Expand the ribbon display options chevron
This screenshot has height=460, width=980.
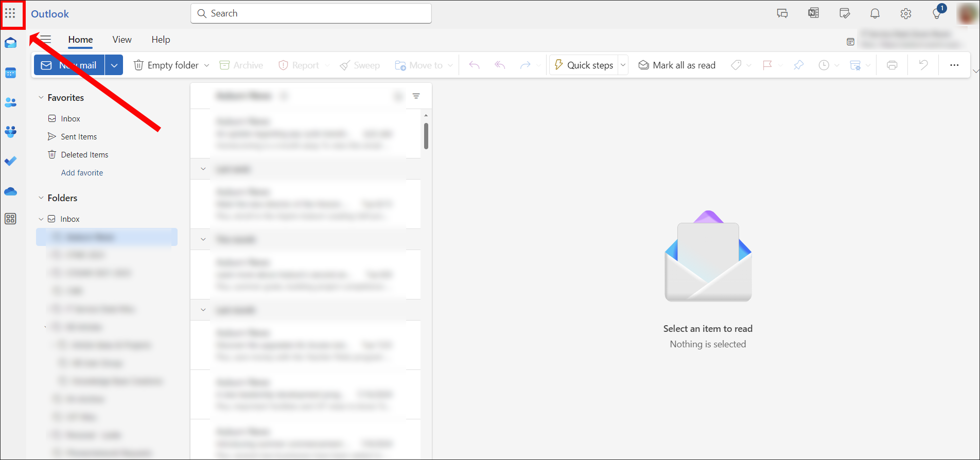click(x=975, y=72)
